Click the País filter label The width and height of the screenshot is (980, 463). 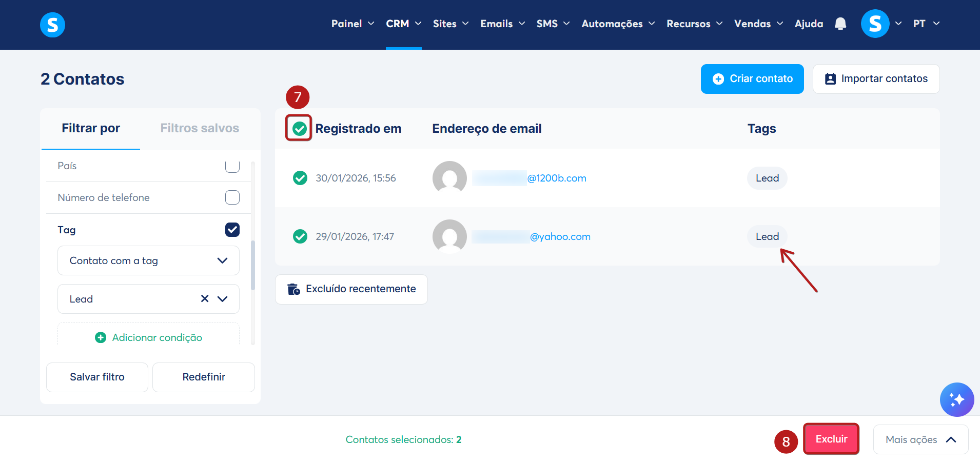coord(67,166)
